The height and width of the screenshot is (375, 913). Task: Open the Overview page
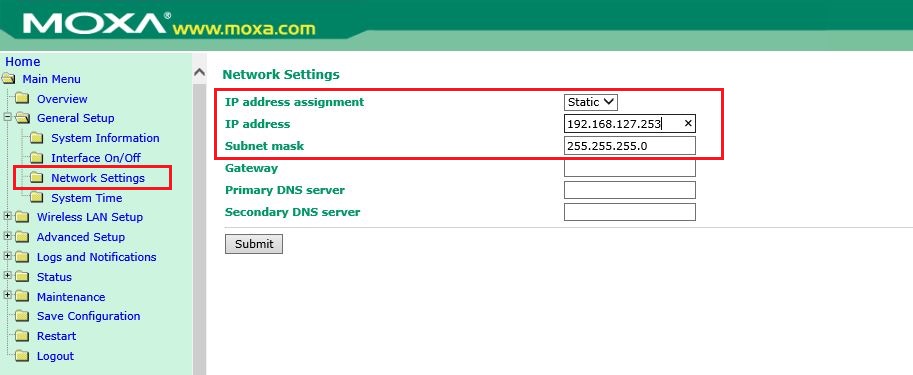[62, 99]
